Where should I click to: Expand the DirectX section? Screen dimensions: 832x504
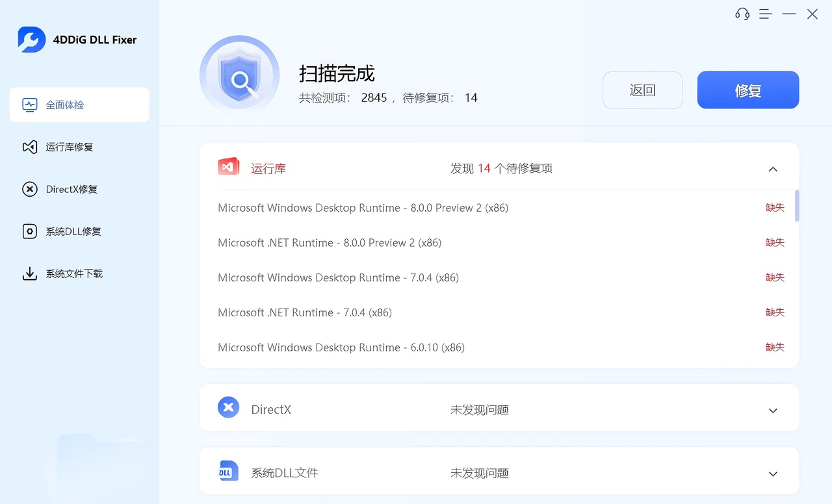tap(773, 410)
